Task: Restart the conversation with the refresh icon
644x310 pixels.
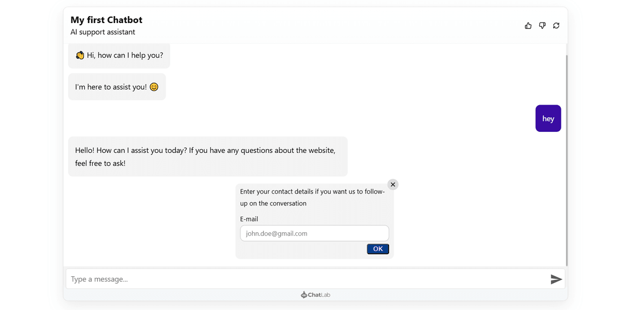Action: 556,25
